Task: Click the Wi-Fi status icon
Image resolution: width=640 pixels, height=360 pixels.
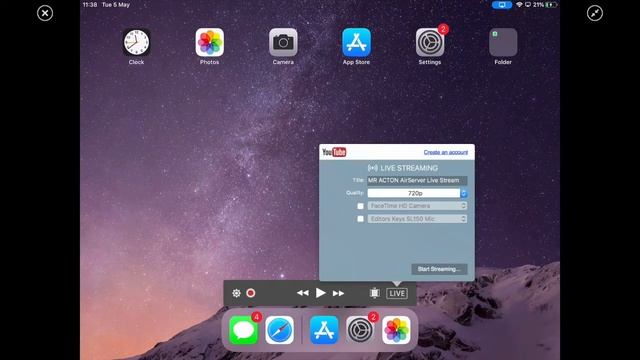Action: pyautogui.click(x=519, y=5)
